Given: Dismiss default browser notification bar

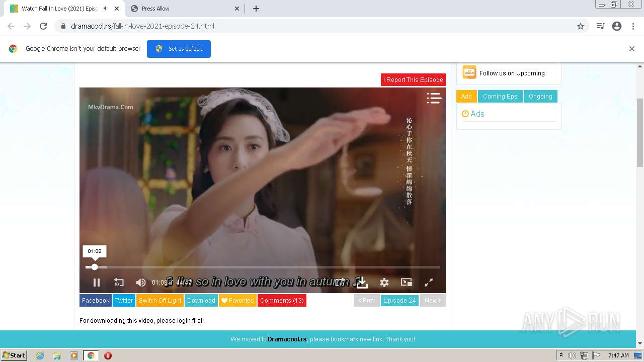Looking at the screenshot, I should tap(632, 49).
